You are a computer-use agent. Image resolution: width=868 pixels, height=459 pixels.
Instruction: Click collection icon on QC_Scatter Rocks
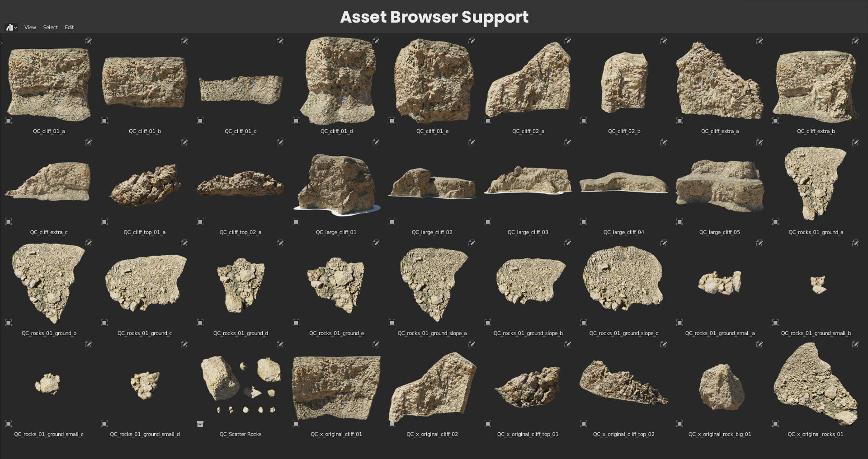pyautogui.click(x=200, y=424)
